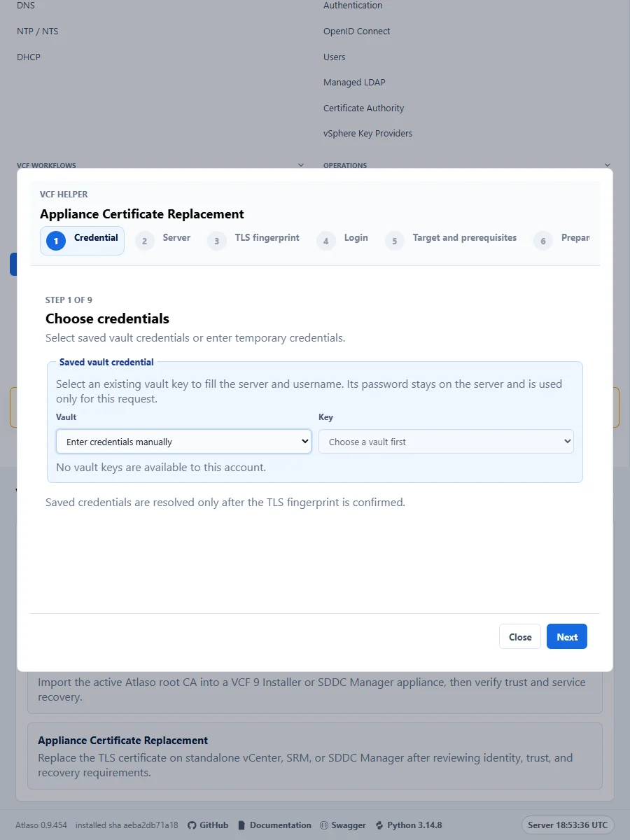Go to step 2 Server
Viewport: 630px width, 840px height.
tap(163, 240)
